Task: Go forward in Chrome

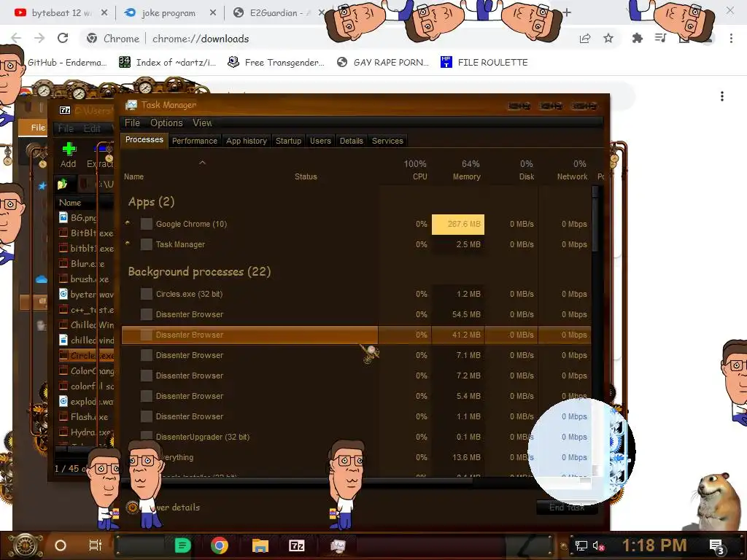Action: (x=39, y=38)
